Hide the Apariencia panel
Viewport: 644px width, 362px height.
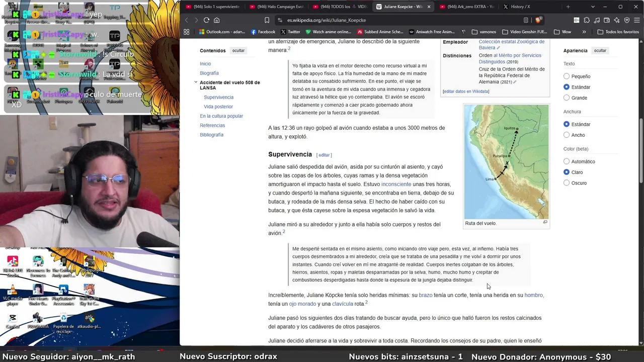click(600, 51)
